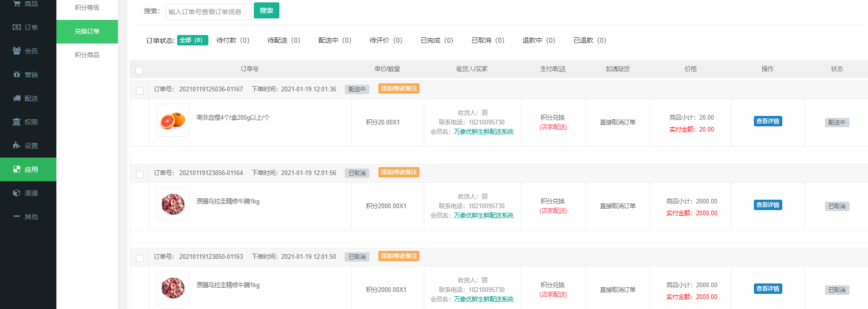Screen dimensions: 868x309
Task: Click the green 搜索 button
Action: point(266,10)
